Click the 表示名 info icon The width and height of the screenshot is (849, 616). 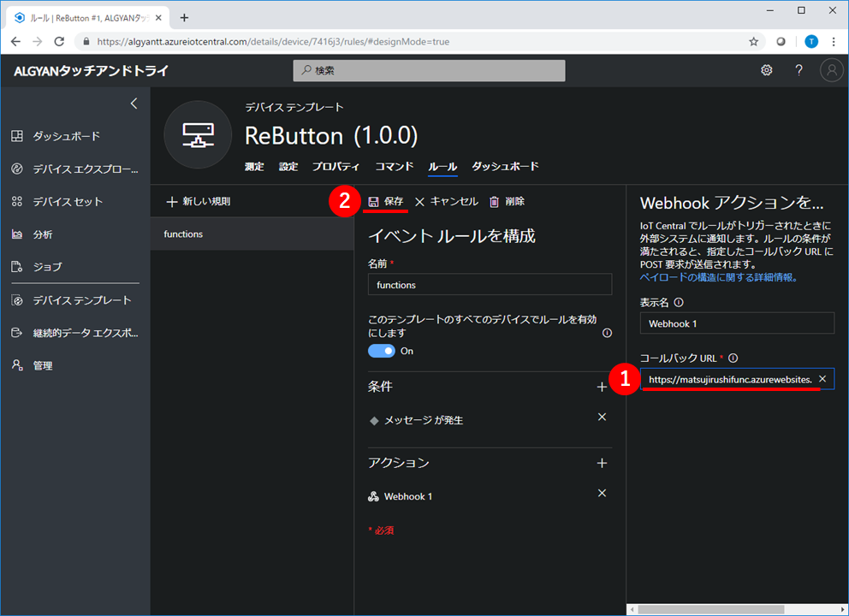point(679,303)
